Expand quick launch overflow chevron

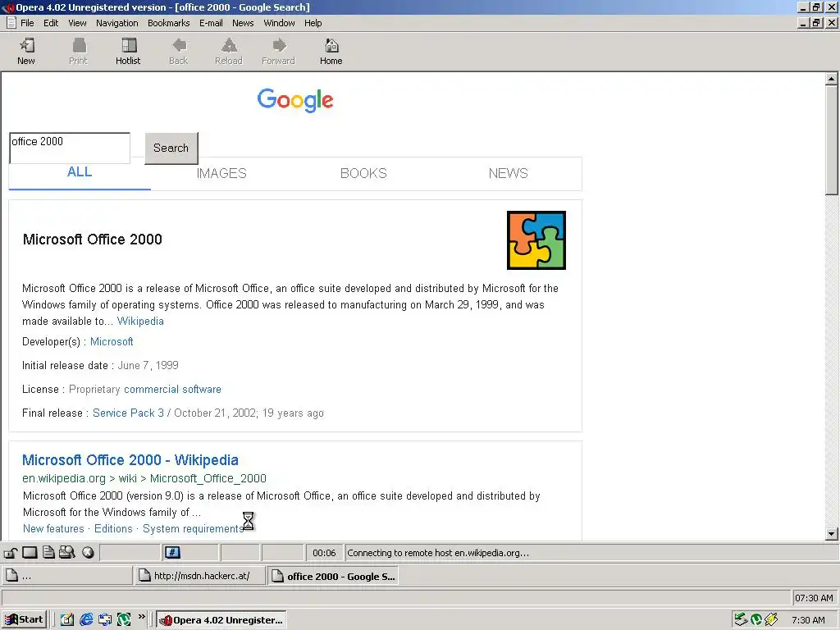pyautogui.click(x=141, y=617)
